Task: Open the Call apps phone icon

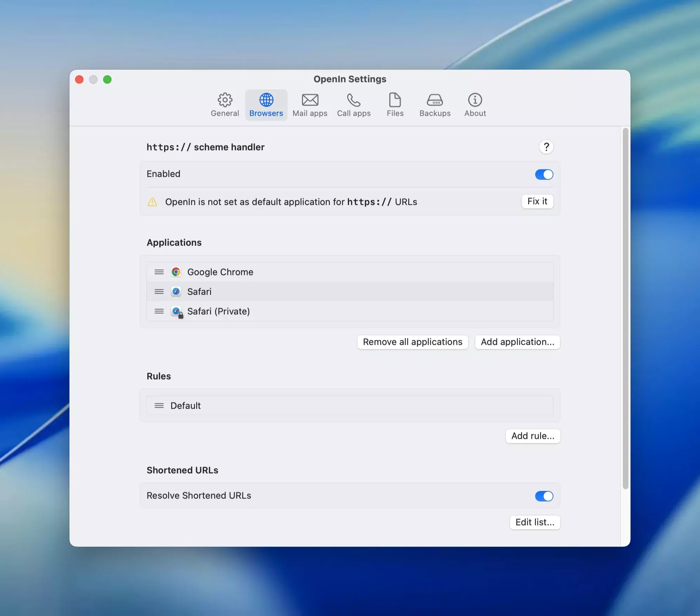Action: coord(354,100)
